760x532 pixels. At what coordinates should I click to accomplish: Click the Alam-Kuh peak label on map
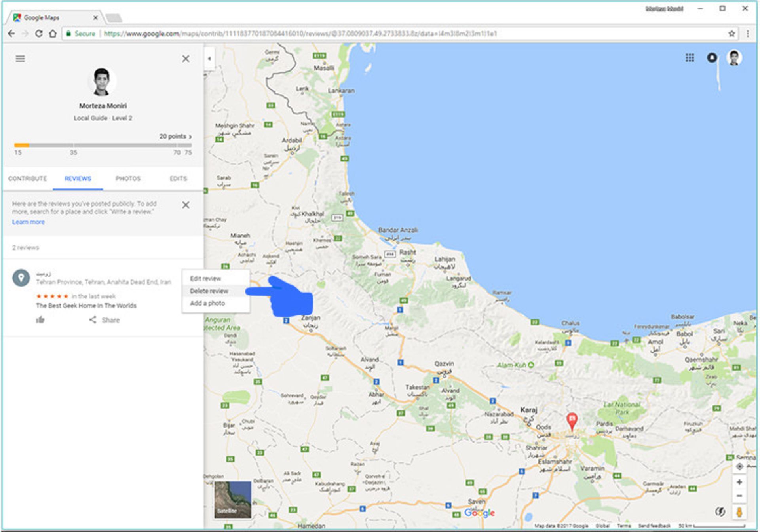click(515, 365)
